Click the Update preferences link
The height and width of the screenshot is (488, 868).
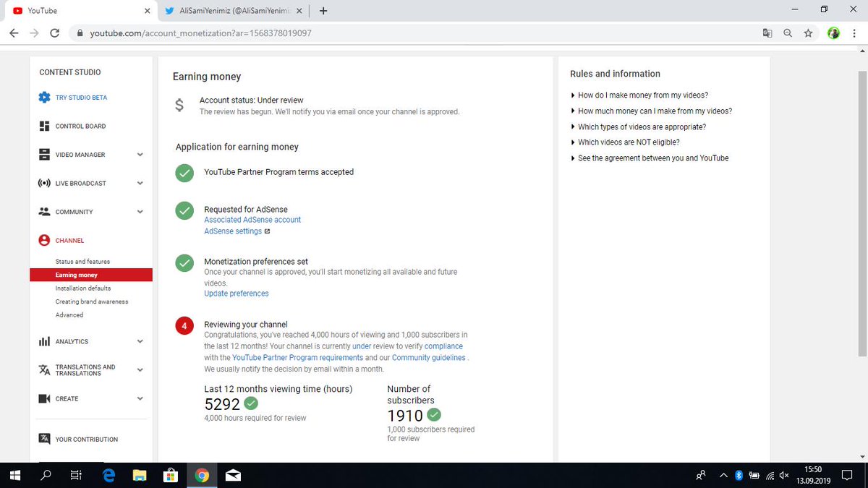click(237, 294)
